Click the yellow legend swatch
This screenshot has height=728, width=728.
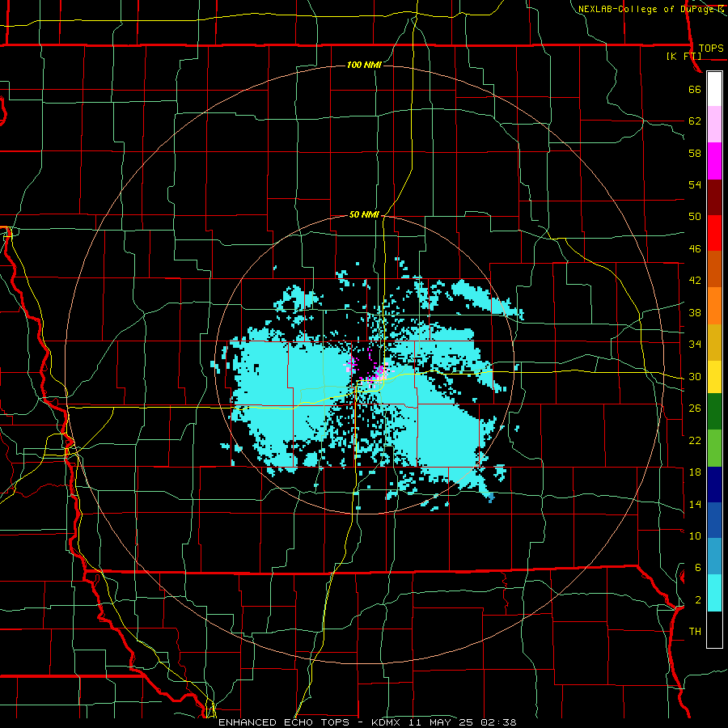714,377
